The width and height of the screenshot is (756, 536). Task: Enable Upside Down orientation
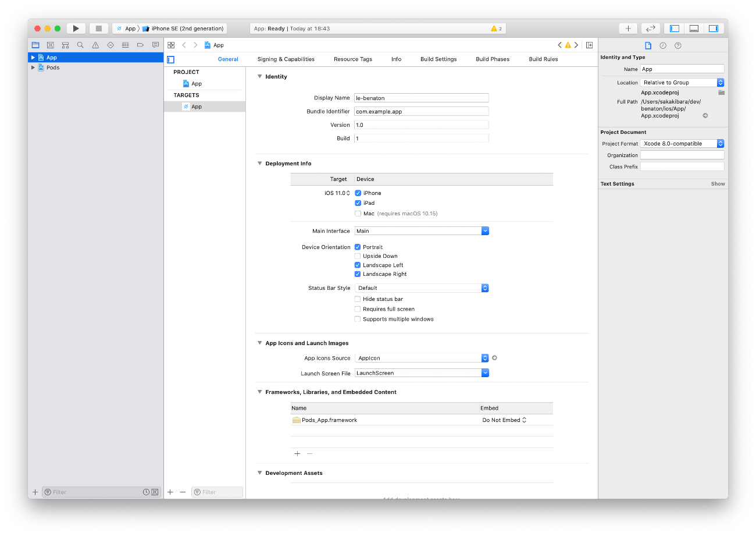358,256
